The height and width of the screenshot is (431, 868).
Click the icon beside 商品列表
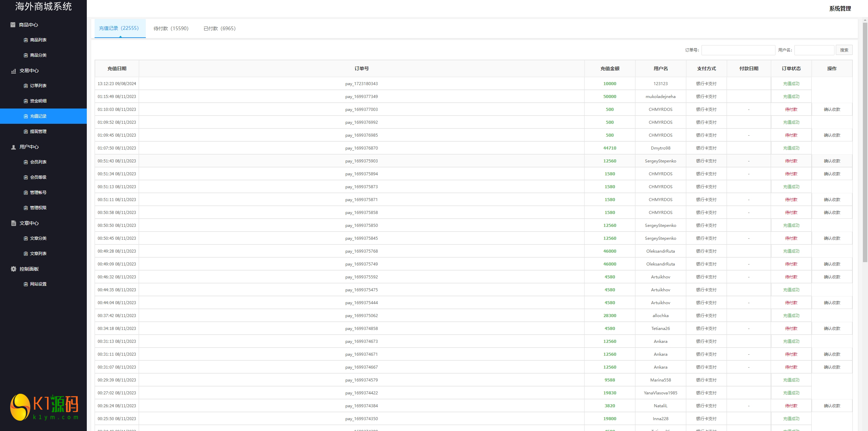(x=26, y=40)
